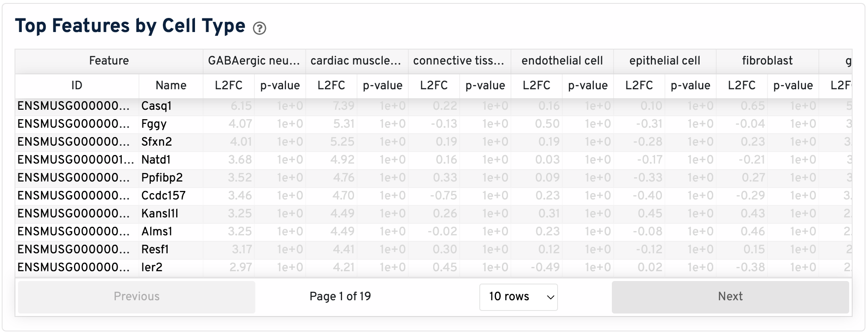
Task: Click the Ccdc157 row name
Action: click(163, 196)
